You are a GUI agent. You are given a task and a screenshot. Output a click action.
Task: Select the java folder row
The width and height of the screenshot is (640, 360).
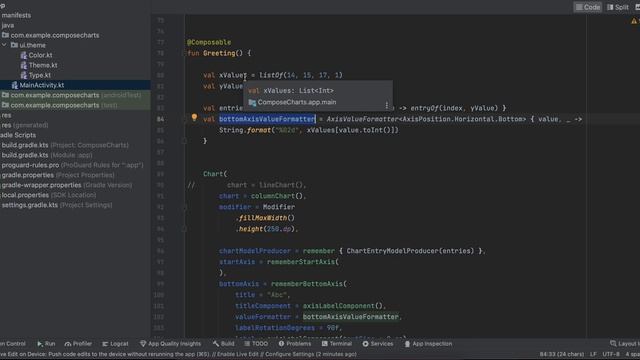click(7, 25)
